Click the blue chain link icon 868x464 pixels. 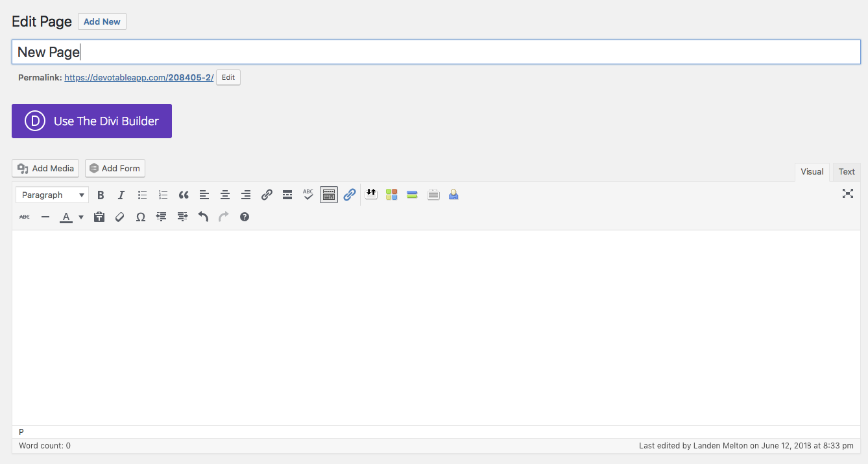point(350,195)
